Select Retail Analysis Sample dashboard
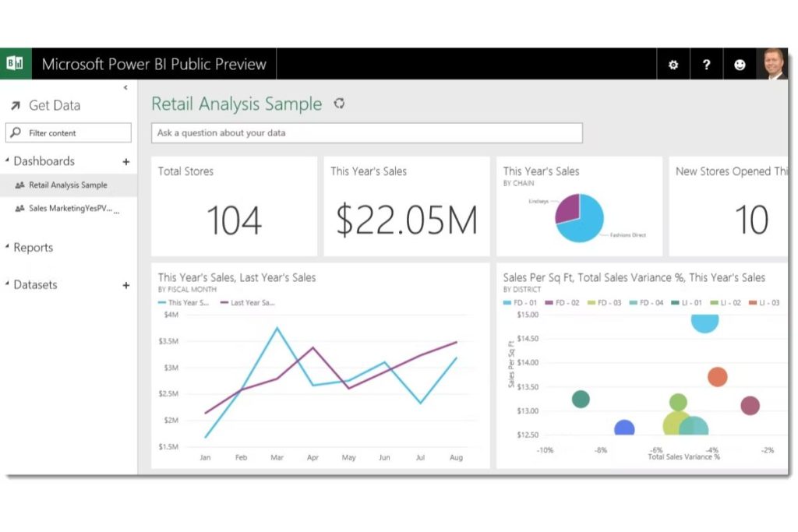798x532 pixels. 69,185
